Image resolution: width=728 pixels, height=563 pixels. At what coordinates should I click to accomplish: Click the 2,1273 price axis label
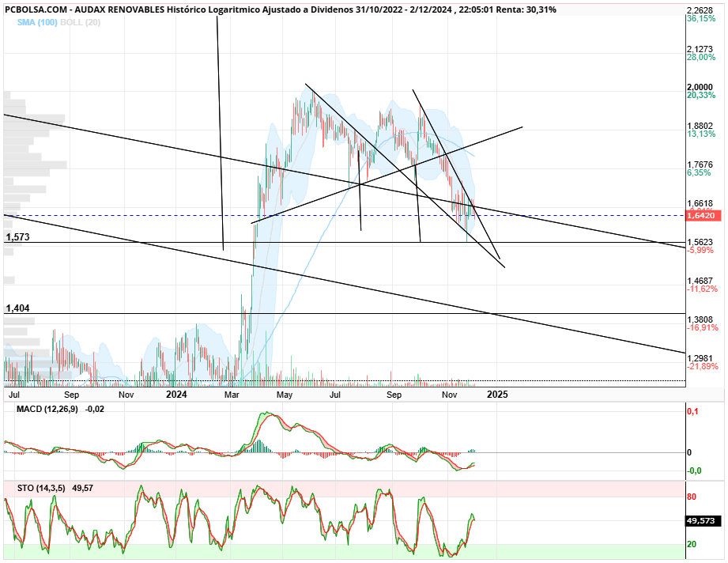[700, 49]
